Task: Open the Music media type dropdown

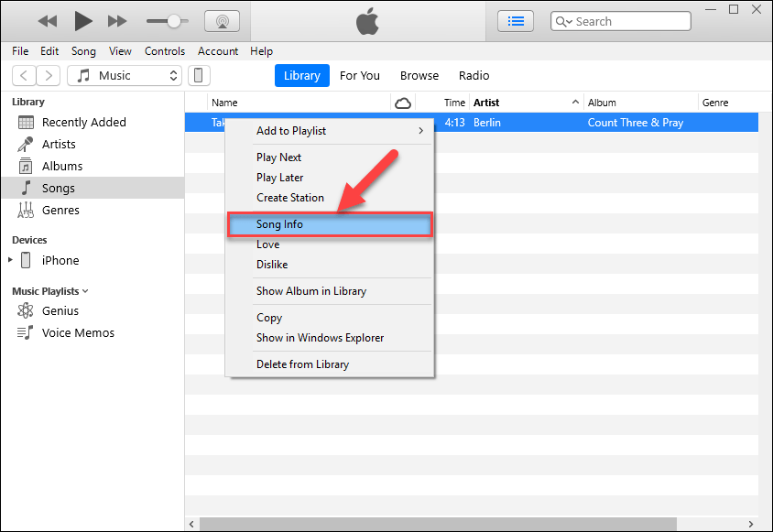Action: (125, 75)
